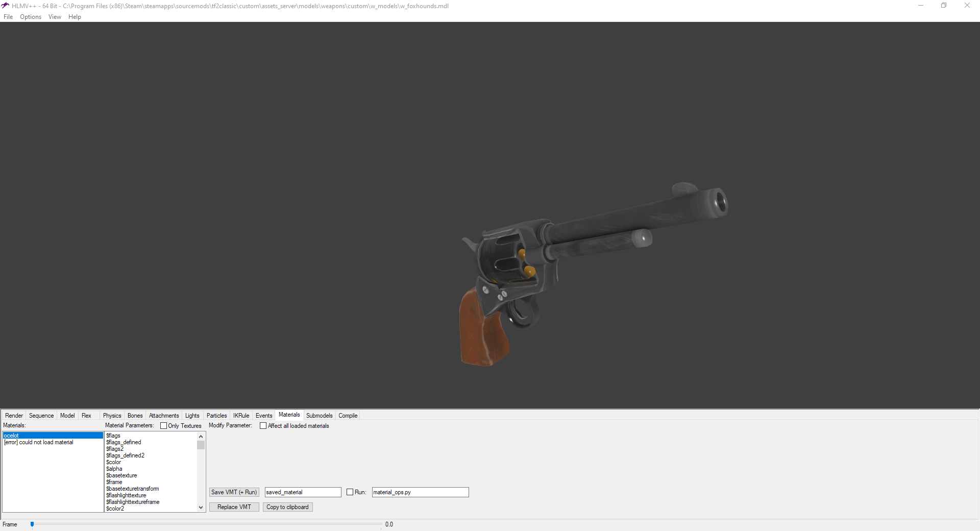Screen dimensions: 980x531
Task: Open the Help menu
Action: tap(75, 17)
